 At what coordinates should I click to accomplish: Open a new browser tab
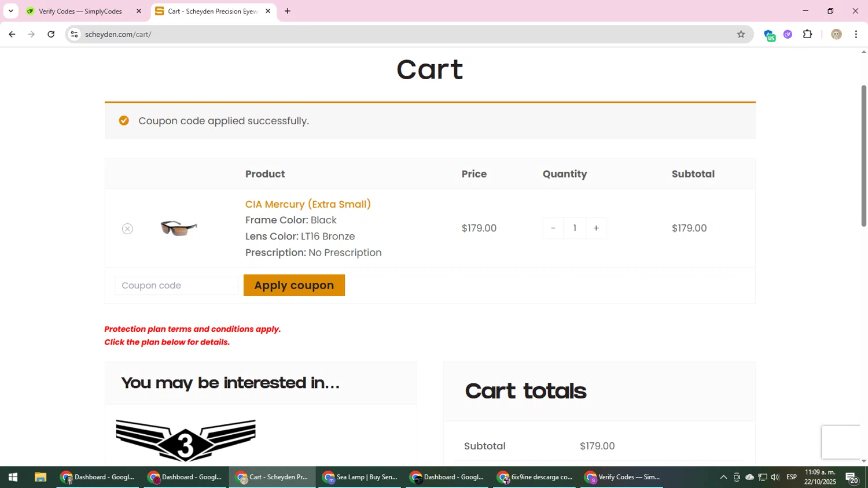click(x=288, y=11)
